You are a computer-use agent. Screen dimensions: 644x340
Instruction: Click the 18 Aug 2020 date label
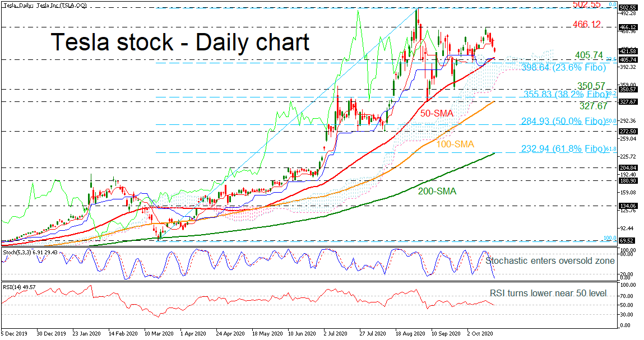point(410,334)
